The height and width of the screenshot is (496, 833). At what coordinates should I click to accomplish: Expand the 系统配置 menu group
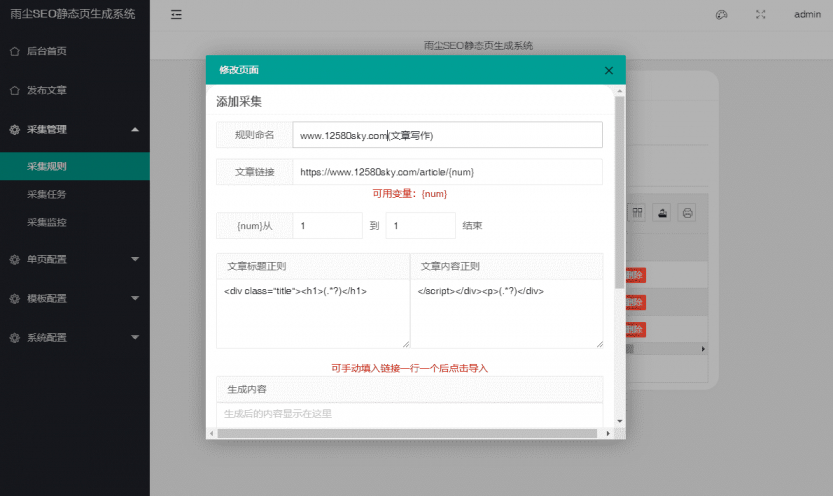pos(74,337)
